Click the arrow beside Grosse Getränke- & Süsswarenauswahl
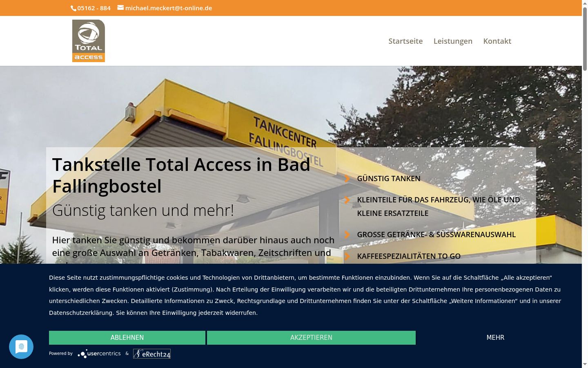Viewport: 588px width, 368px height. coord(347,235)
